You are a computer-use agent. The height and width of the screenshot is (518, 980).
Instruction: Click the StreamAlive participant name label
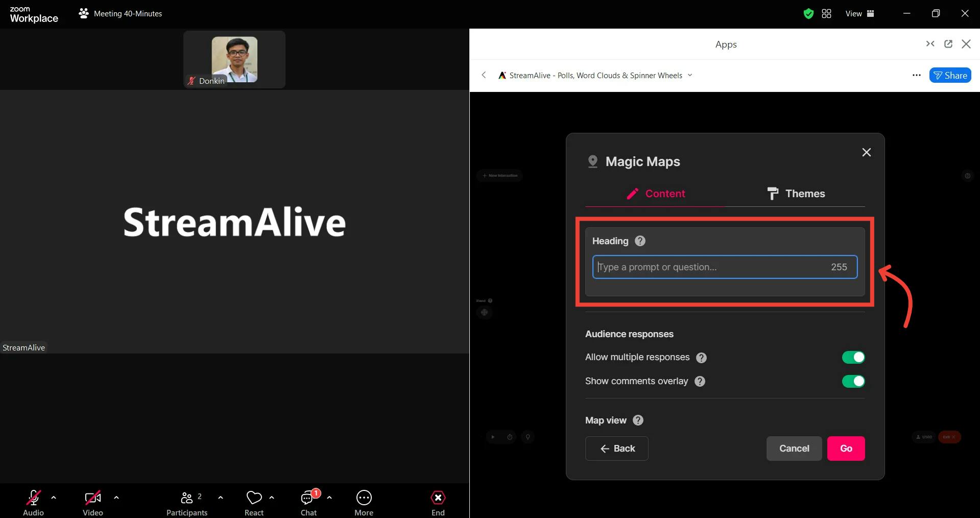coord(24,347)
